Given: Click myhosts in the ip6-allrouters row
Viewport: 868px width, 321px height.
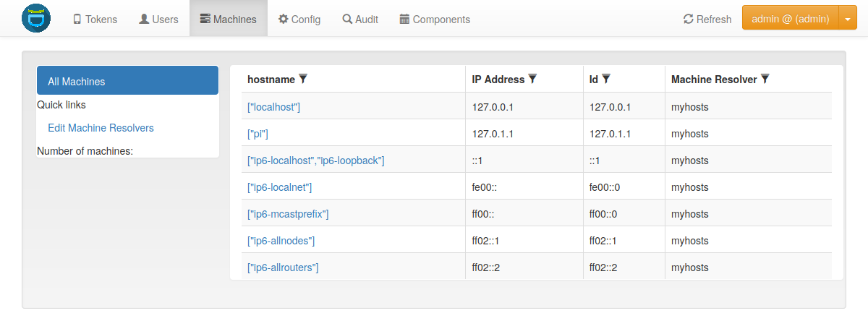Looking at the screenshot, I should click(690, 267).
